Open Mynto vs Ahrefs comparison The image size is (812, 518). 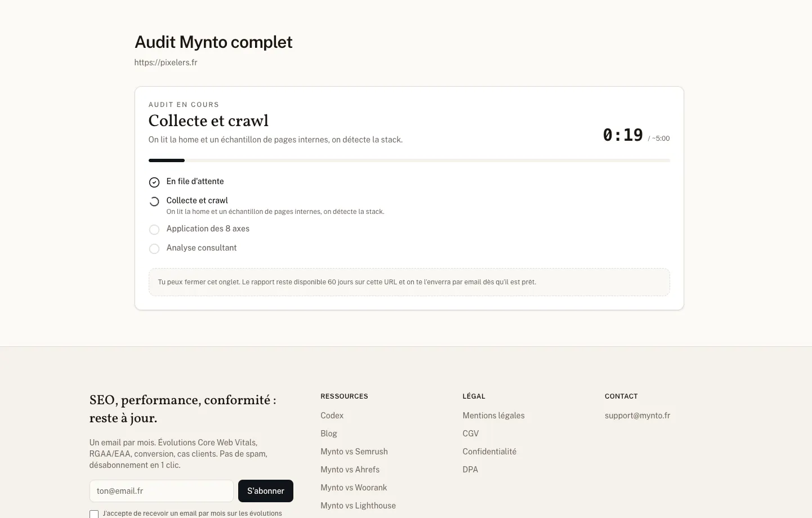(x=350, y=470)
